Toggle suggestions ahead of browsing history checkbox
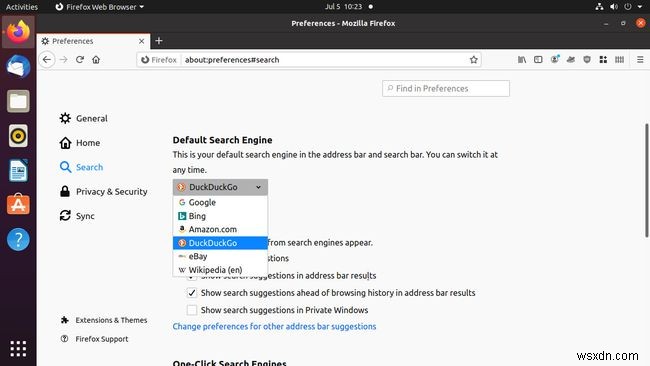This screenshot has width=650, height=366. [x=192, y=293]
